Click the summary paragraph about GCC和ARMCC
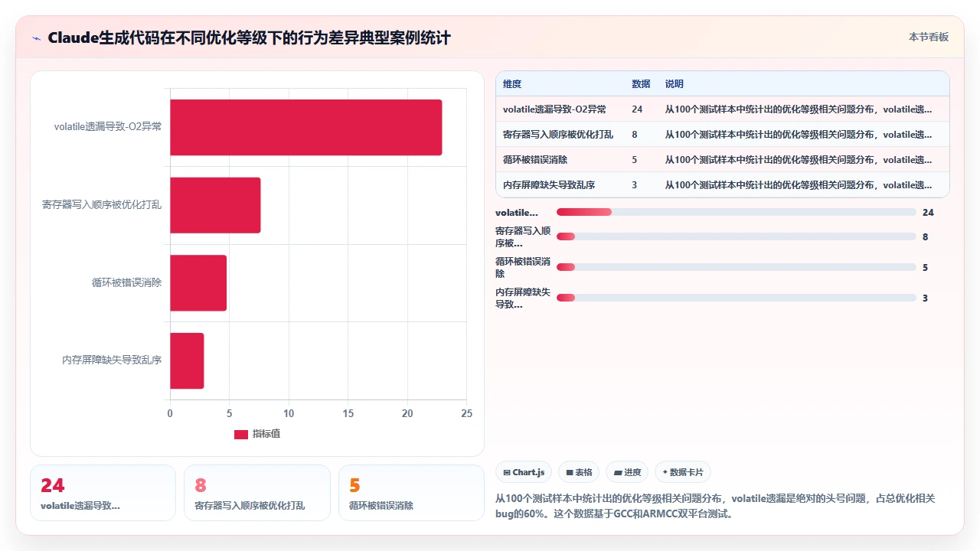The image size is (980, 551). [x=716, y=506]
